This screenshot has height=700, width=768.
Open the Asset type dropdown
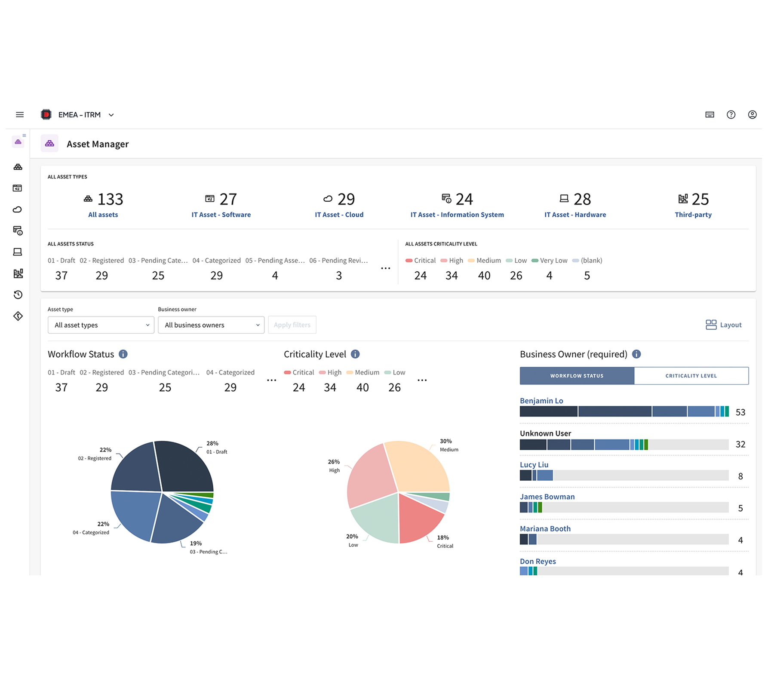click(101, 325)
